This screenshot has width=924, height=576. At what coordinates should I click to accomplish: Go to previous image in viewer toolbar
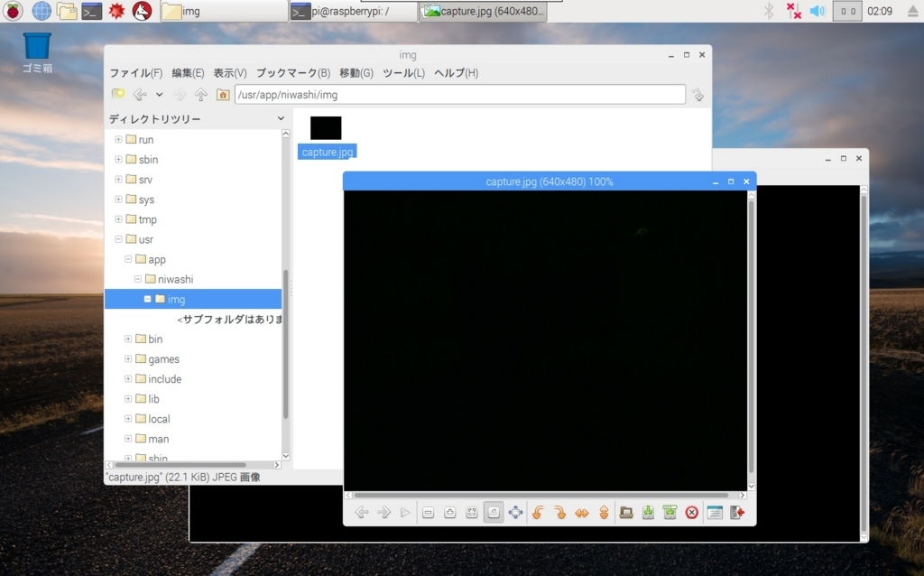pos(362,512)
